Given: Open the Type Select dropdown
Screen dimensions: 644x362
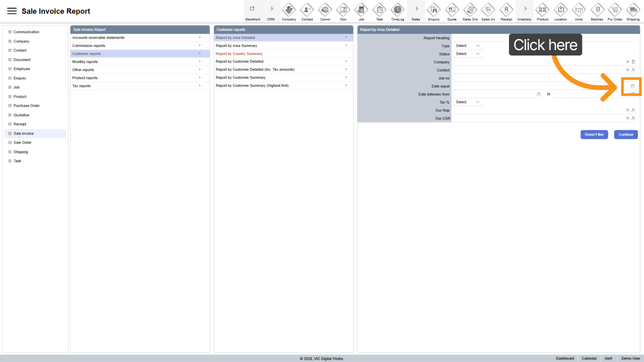Looking at the screenshot, I should tap(467, 46).
